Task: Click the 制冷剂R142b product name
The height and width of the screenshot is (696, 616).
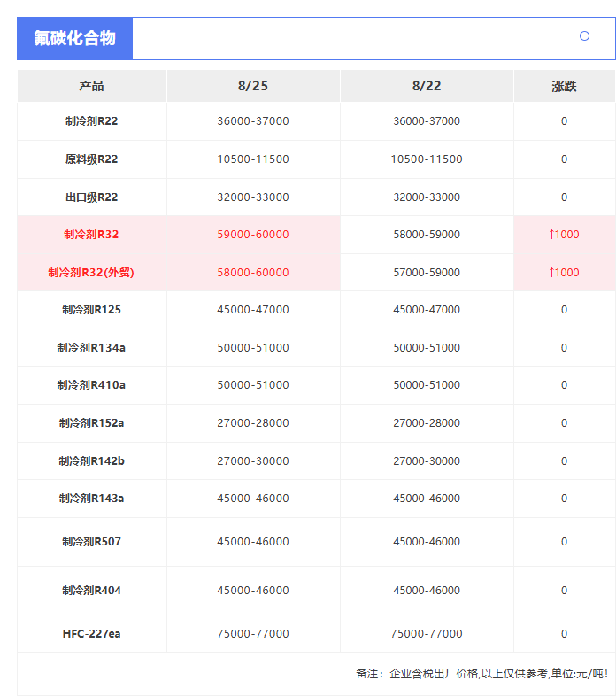Action: pyautogui.click(x=91, y=460)
